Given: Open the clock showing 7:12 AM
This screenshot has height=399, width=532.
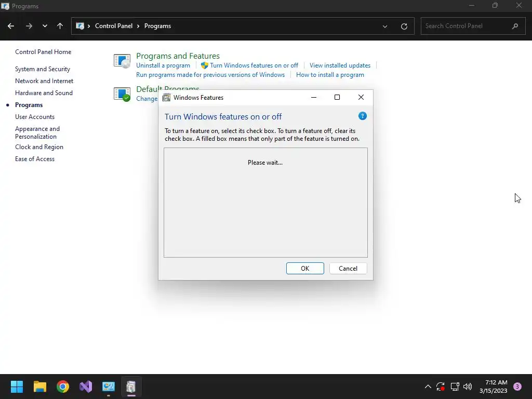Looking at the screenshot, I should [494, 387].
